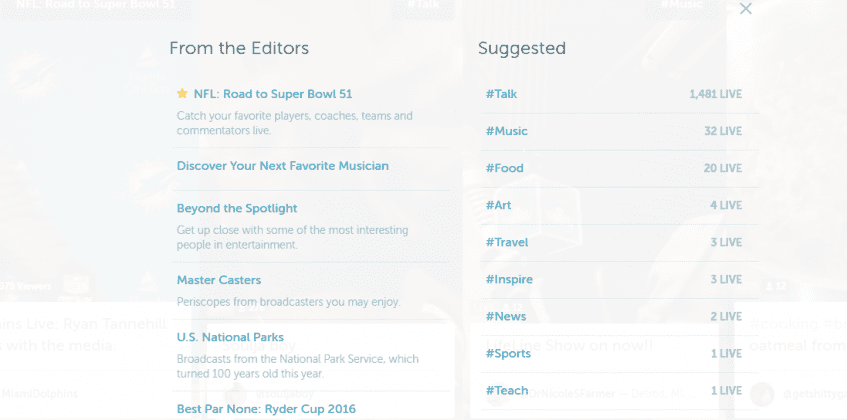Screen dimensions: 847x420
Task: Click the 32 LIVE count for #Music
Action: (723, 131)
